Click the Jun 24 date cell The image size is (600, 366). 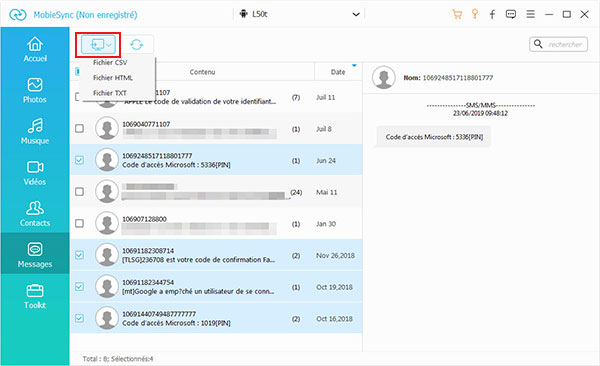pos(326,161)
